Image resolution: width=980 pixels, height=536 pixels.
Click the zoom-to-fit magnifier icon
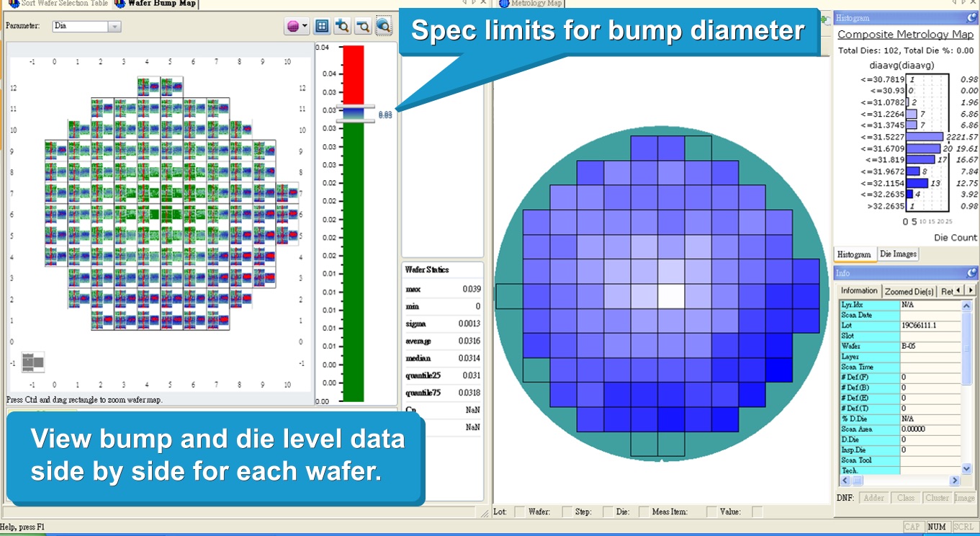click(x=384, y=27)
